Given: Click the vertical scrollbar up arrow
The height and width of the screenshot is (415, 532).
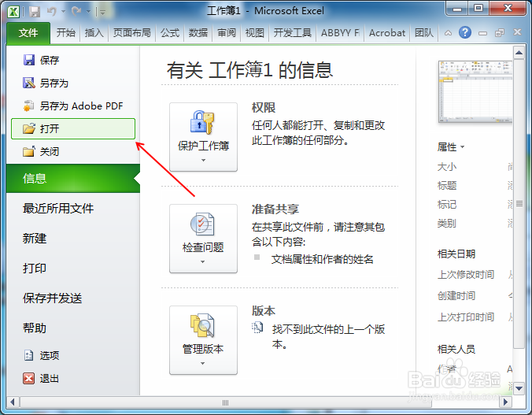Looking at the screenshot, I should tap(519, 53).
